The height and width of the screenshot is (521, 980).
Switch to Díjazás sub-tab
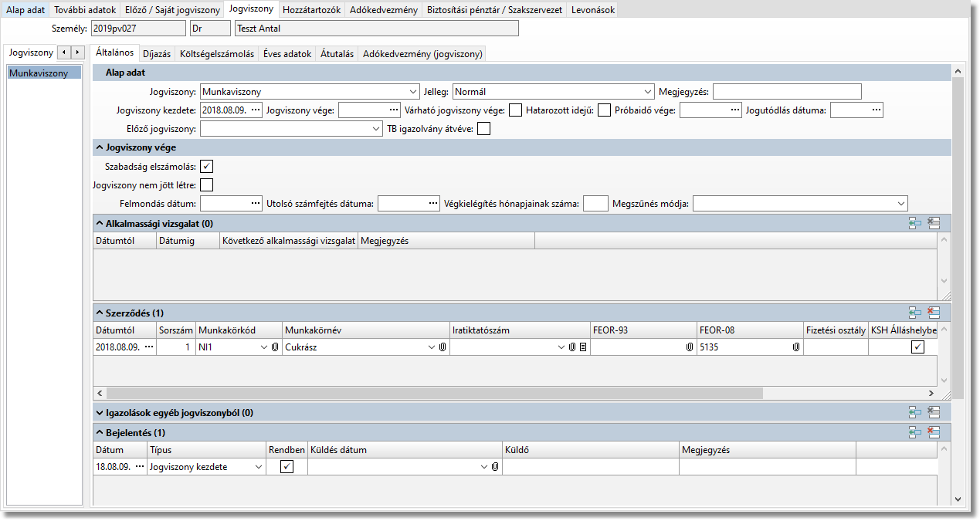click(157, 54)
